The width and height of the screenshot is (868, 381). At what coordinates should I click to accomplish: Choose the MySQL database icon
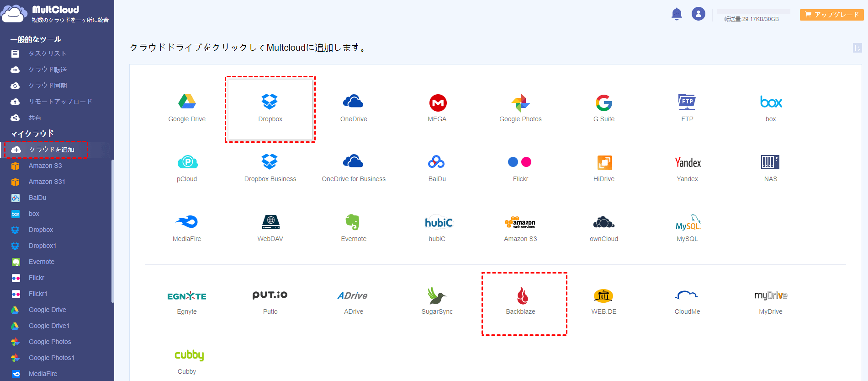[x=688, y=222]
